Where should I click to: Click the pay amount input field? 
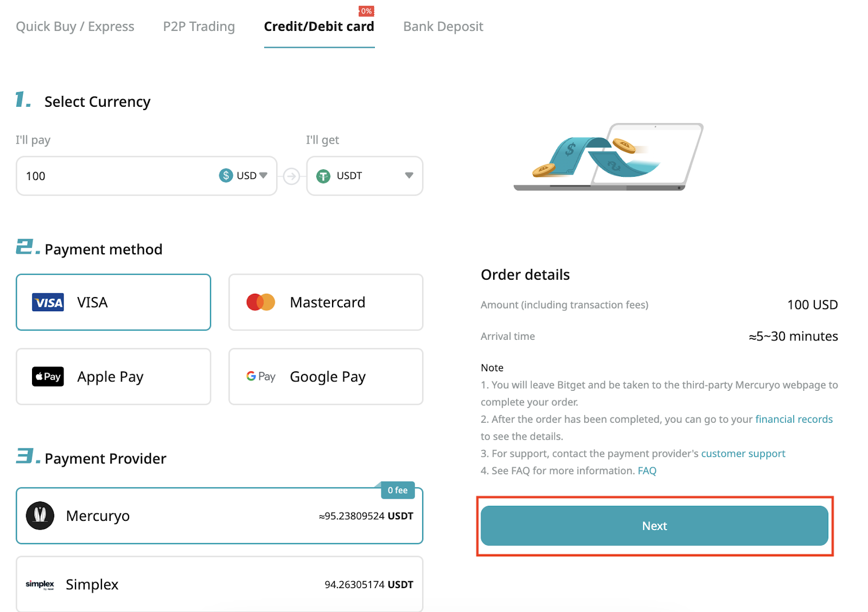tap(117, 176)
